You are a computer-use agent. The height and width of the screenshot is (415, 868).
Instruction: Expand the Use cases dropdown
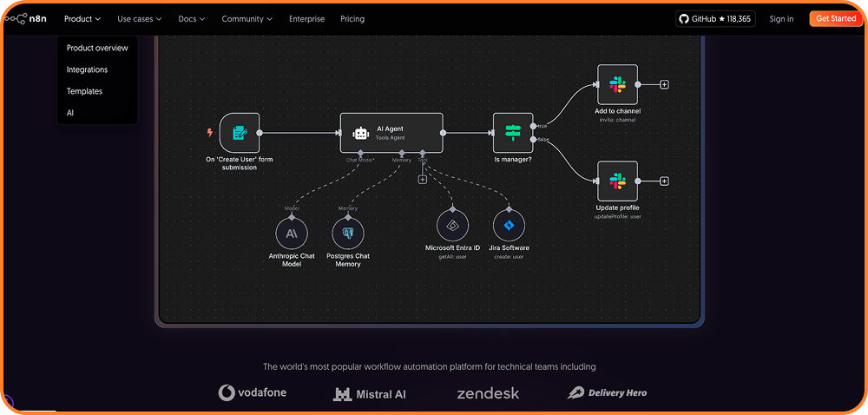pyautogui.click(x=140, y=19)
